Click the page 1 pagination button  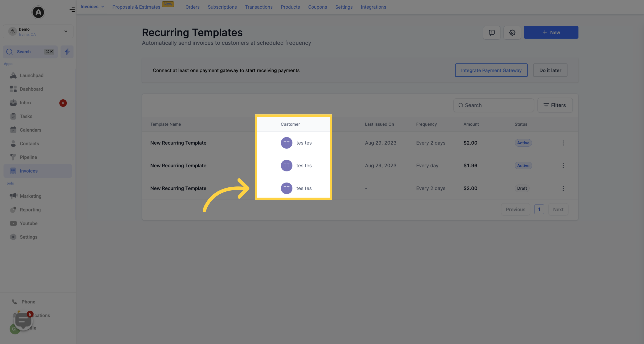539,209
